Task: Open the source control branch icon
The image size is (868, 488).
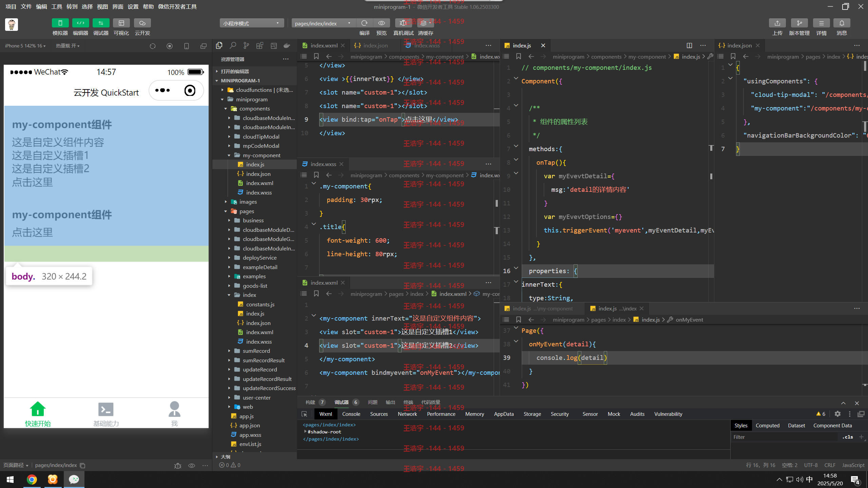Action: (246, 45)
